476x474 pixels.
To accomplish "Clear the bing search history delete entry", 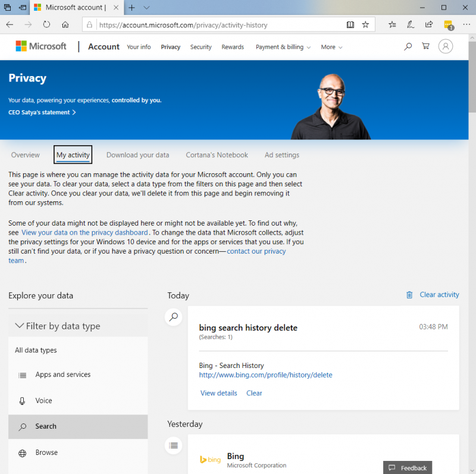I will tap(254, 393).
